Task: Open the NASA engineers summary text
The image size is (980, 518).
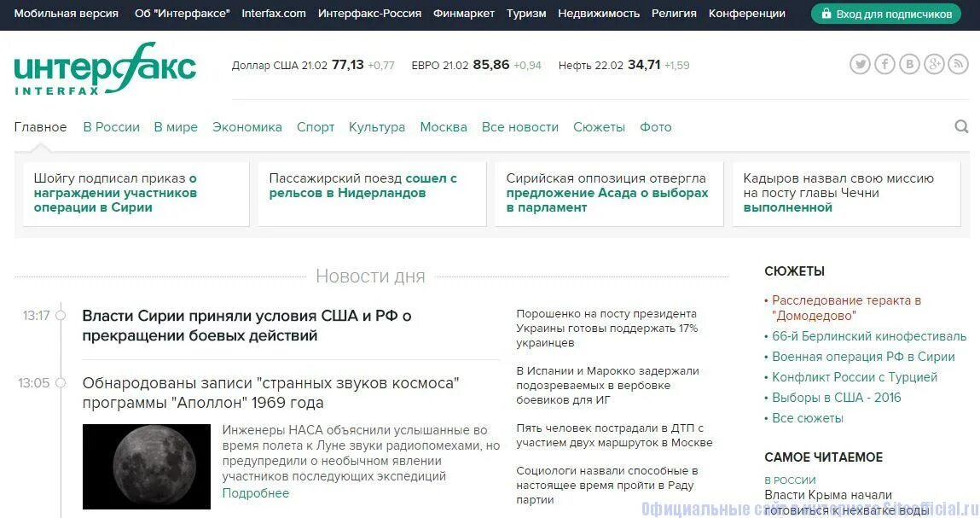Action: point(362,453)
